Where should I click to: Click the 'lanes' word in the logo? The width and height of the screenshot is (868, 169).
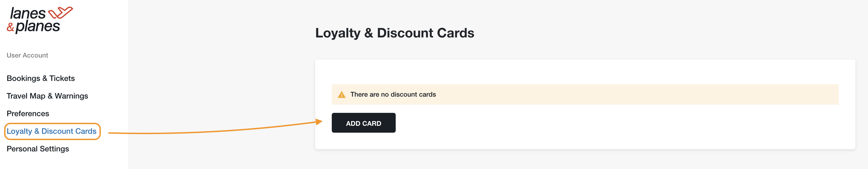28,13
